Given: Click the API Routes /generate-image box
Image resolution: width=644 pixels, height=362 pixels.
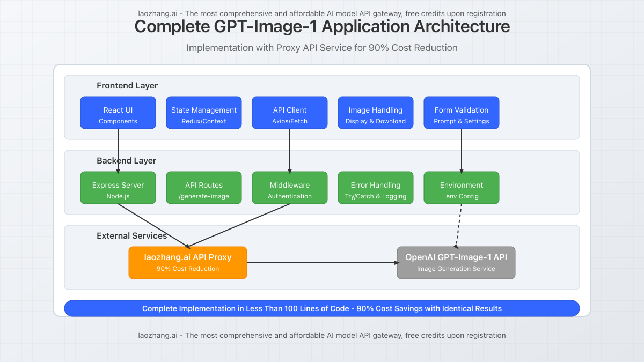Looking at the screenshot, I should (204, 188).
